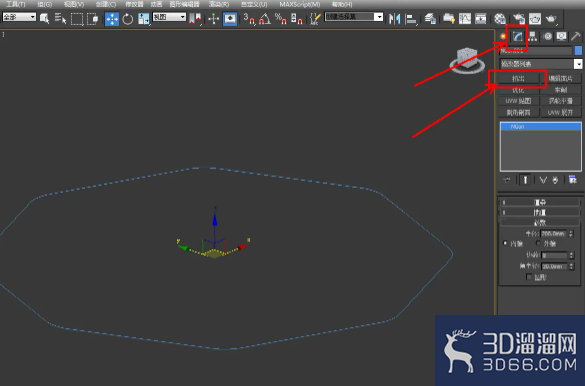This screenshot has height=386, width=585.
Task: Click the Lathe modifier button
Action: tap(561, 90)
